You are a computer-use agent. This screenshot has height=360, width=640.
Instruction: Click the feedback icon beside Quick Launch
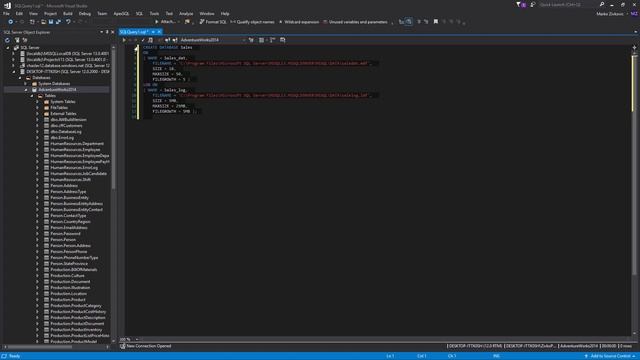533,4
